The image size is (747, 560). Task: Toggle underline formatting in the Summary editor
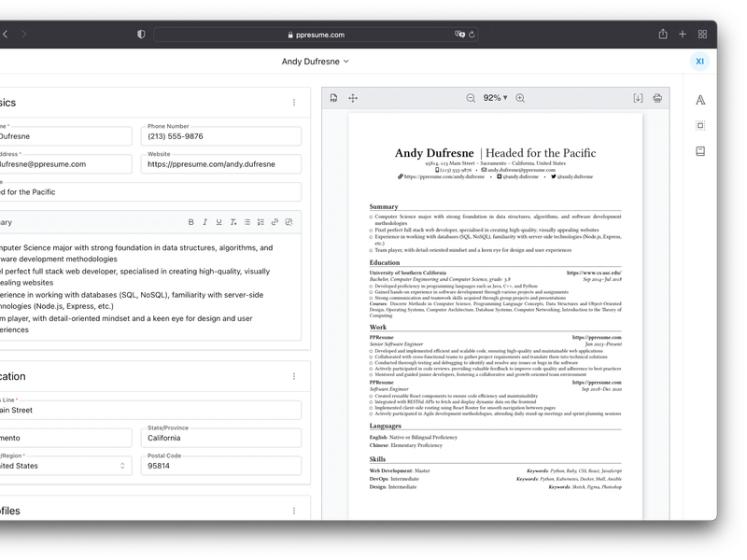tap(219, 221)
